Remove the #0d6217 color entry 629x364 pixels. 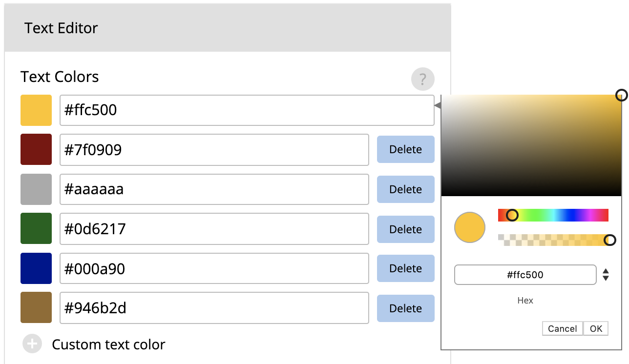tap(406, 229)
